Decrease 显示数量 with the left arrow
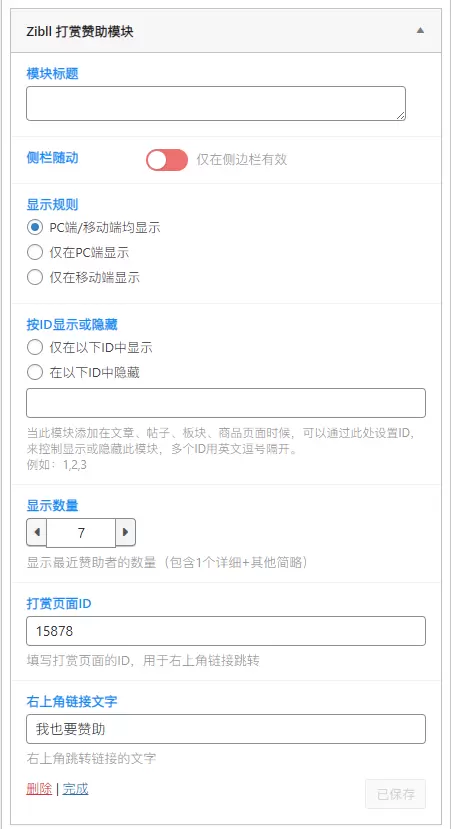 [x=36, y=532]
